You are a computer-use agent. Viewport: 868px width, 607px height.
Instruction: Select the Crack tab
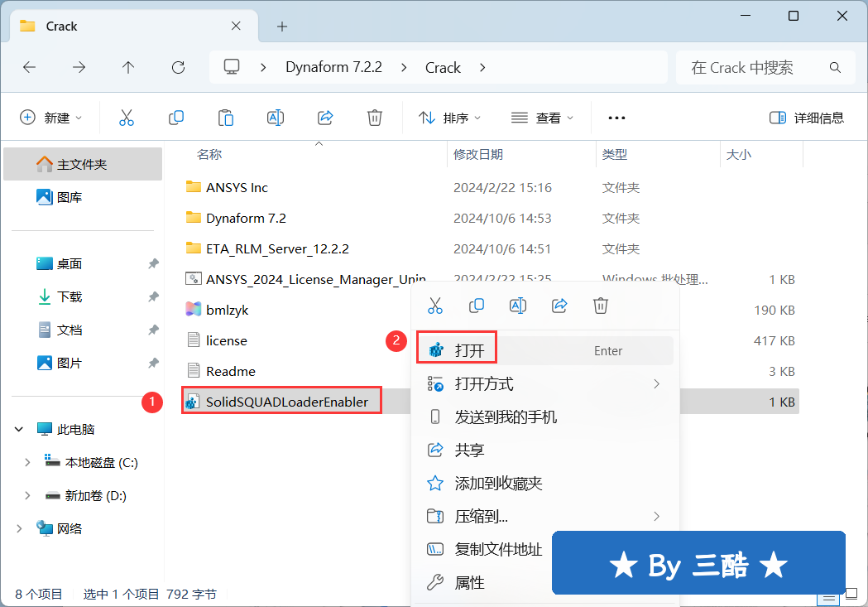(x=134, y=26)
